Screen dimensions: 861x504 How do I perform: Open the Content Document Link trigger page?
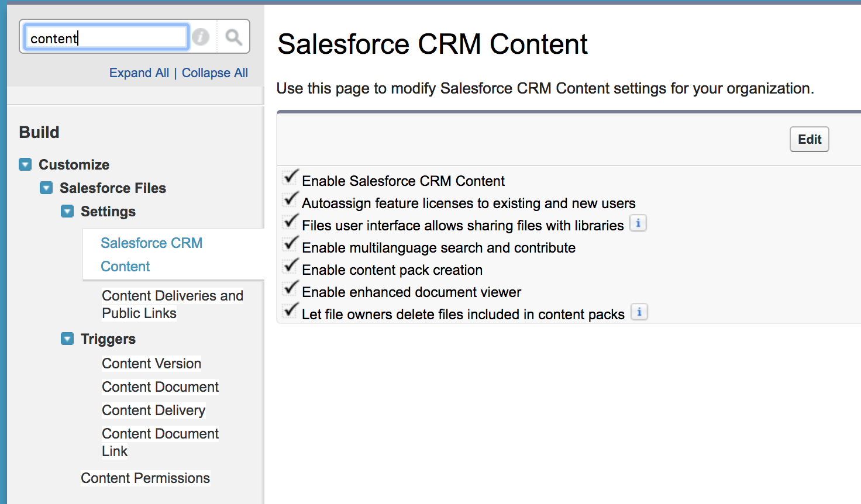[x=160, y=442]
